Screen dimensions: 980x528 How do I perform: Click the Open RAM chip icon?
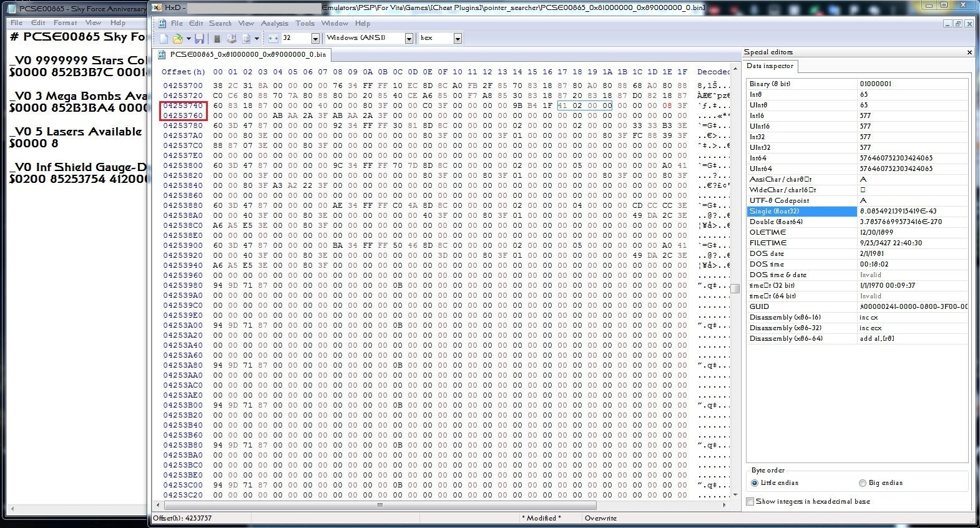(x=217, y=39)
